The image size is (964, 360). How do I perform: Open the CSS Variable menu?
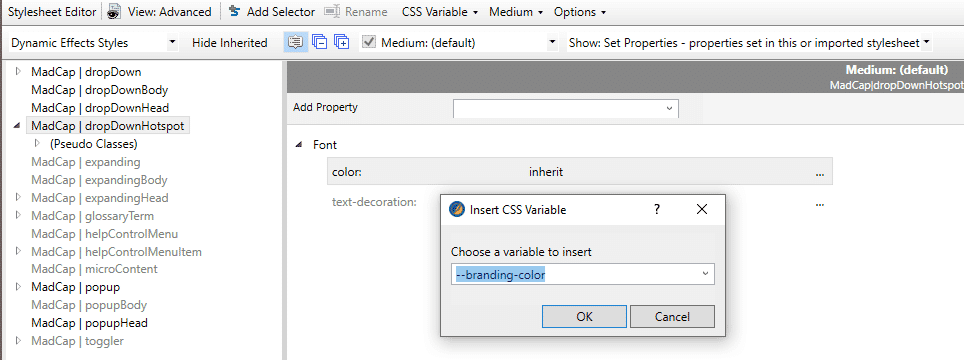pos(440,12)
